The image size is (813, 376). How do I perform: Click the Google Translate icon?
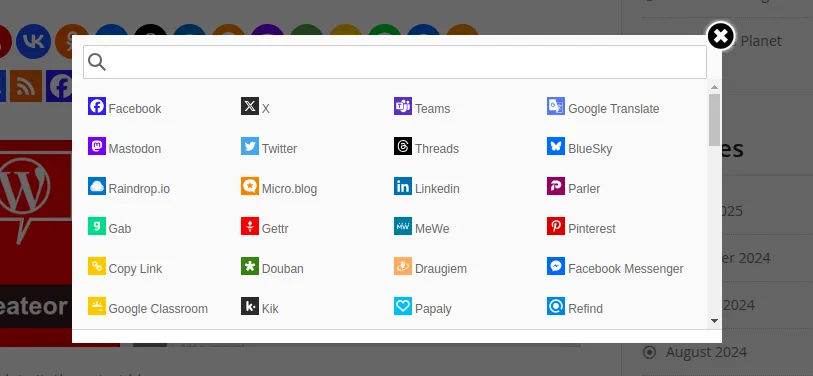pyautogui.click(x=556, y=106)
